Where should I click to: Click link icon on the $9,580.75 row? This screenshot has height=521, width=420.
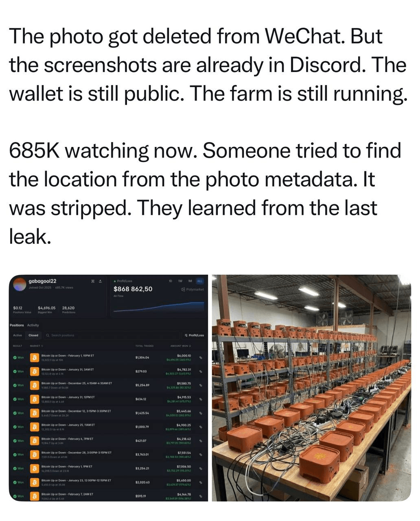point(201,385)
